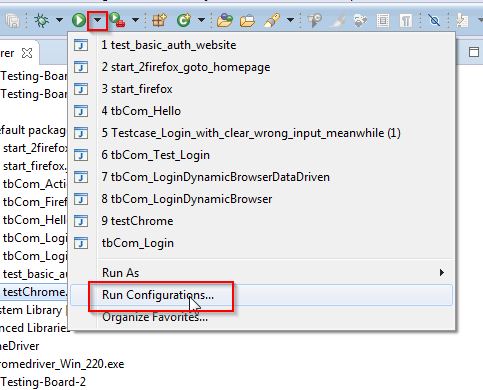Click the Save All toolbar icon
The image size is (483, 390).
point(13,21)
